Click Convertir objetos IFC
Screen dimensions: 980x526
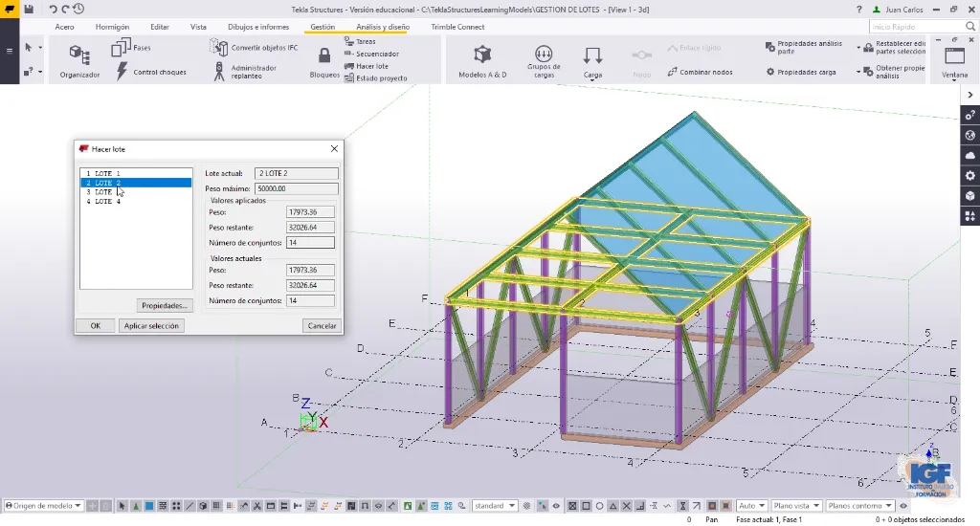pyautogui.click(x=254, y=48)
